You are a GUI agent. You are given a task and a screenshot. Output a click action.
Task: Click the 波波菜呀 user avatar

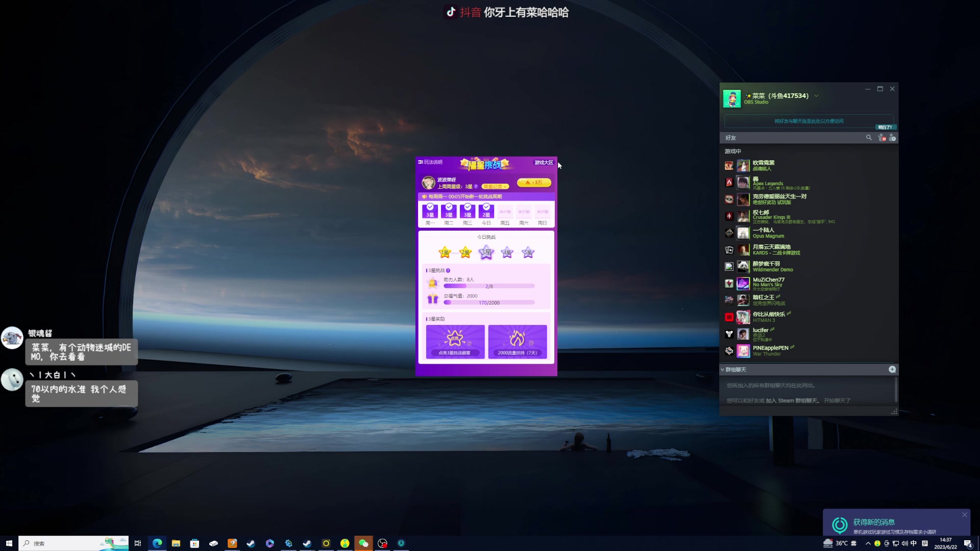[x=428, y=183]
